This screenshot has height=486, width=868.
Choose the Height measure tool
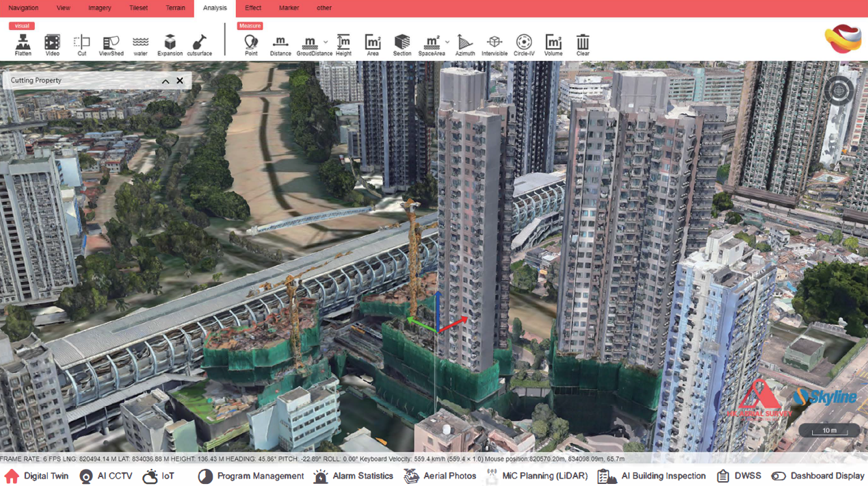point(343,44)
